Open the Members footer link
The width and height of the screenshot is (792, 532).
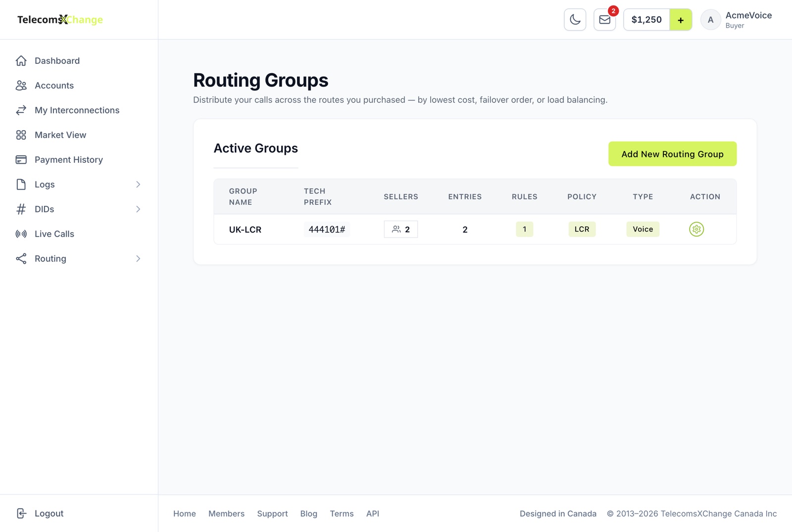[x=226, y=514]
